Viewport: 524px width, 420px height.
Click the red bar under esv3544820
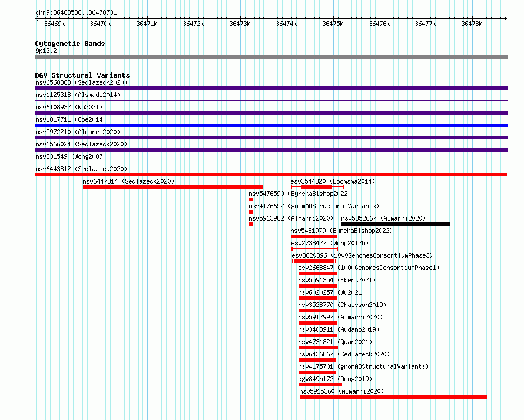tap(317, 187)
